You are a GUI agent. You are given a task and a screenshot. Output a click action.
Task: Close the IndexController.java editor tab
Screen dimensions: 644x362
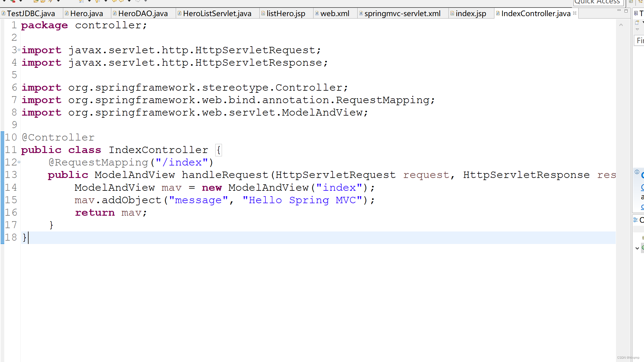[575, 13]
